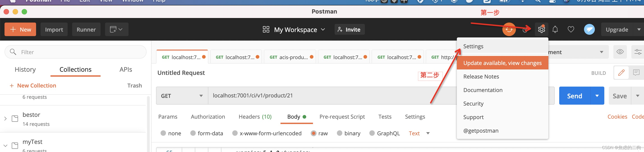Focus the sidebar Filter field
644x152 pixels.
[x=76, y=52]
